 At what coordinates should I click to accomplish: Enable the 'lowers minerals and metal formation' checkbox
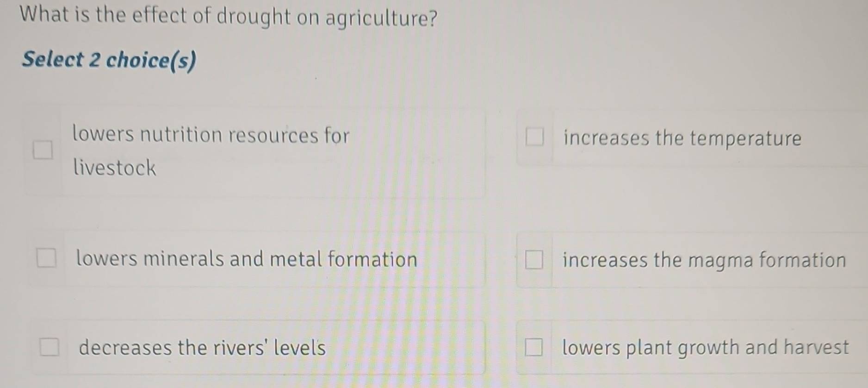click(46, 258)
